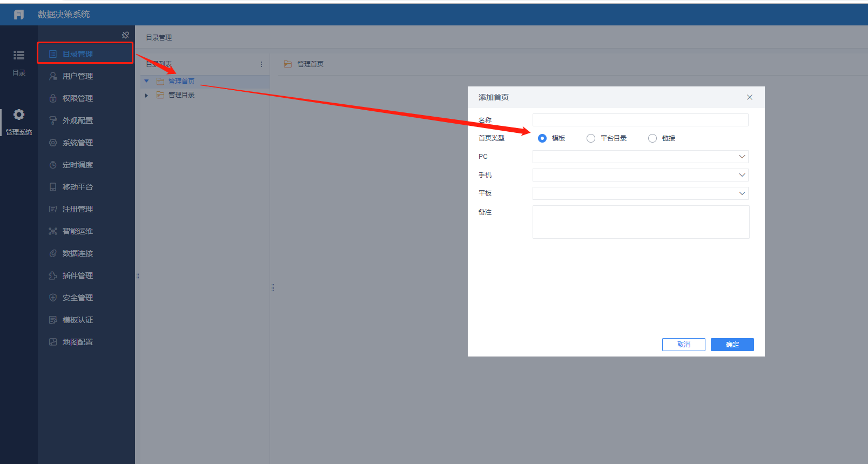Click the 插件管理 puzzle icon
This screenshot has width=868, height=464.
pos(53,275)
